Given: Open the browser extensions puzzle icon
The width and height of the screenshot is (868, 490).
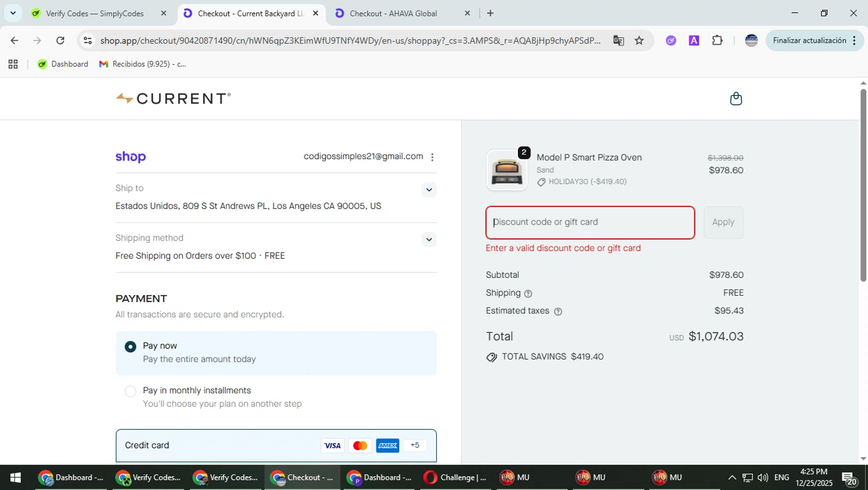Looking at the screenshot, I should [x=718, y=40].
